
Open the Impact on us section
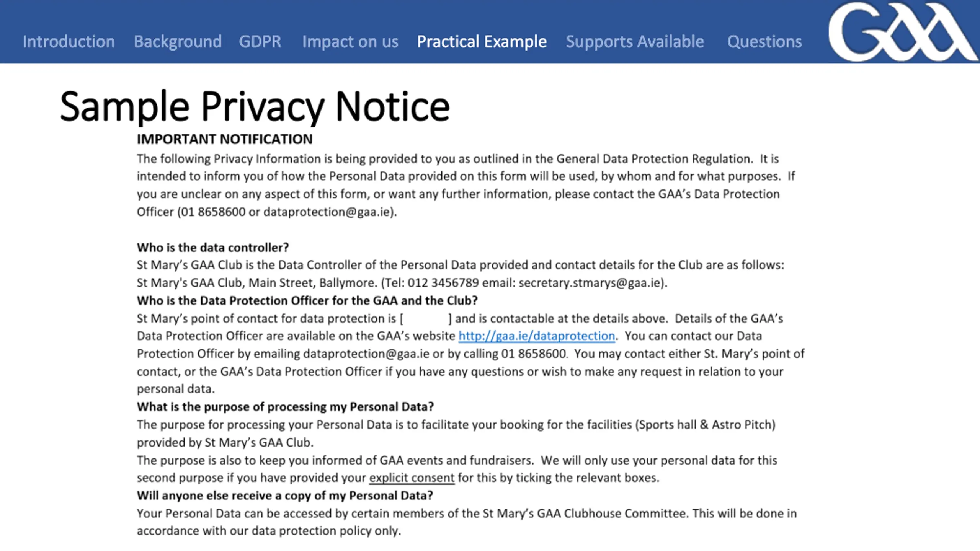pyautogui.click(x=350, y=42)
